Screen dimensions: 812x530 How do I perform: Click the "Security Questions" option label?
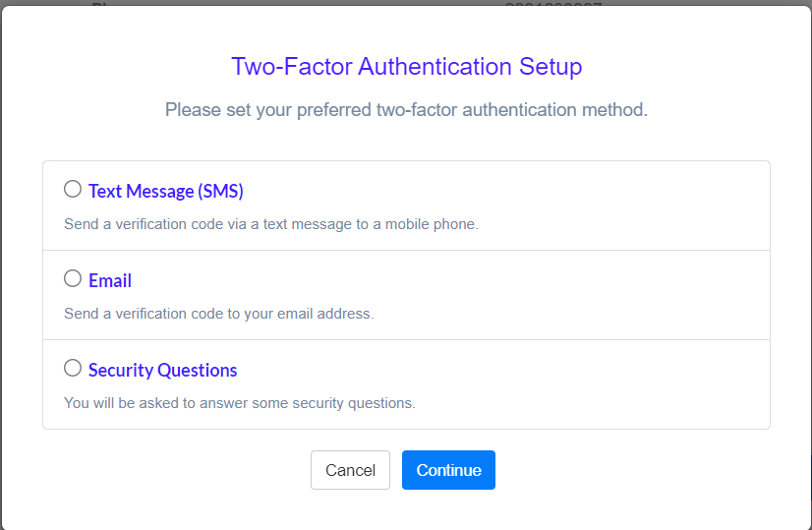coord(162,371)
